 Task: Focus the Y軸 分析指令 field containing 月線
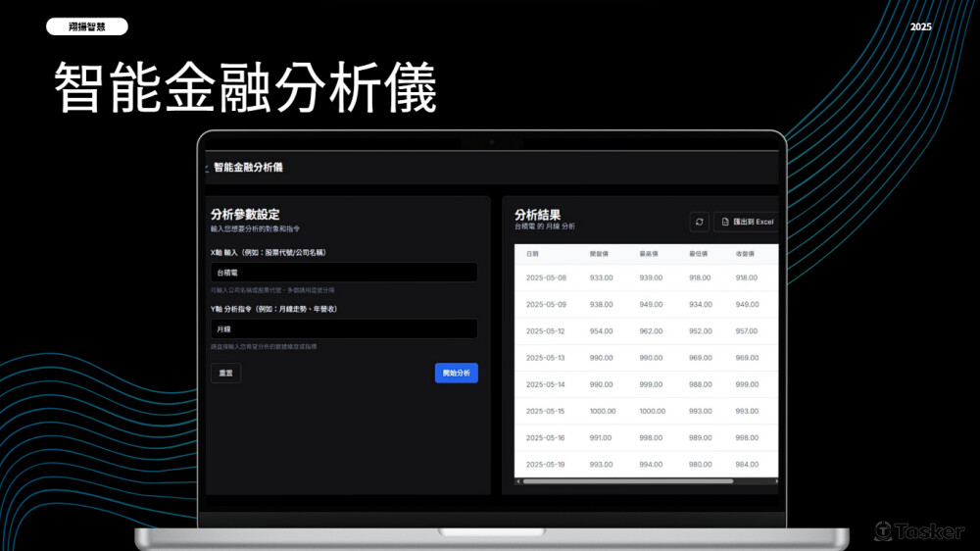[344, 329]
